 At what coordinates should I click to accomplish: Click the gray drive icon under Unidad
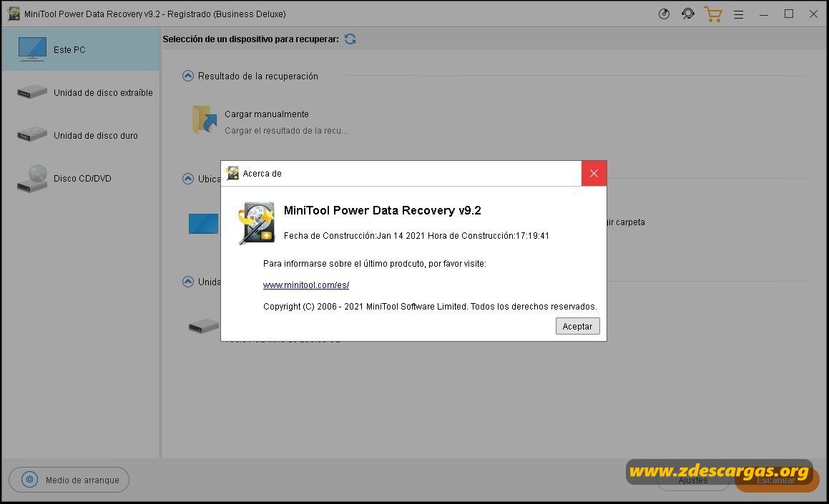click(x=204, y=326)
